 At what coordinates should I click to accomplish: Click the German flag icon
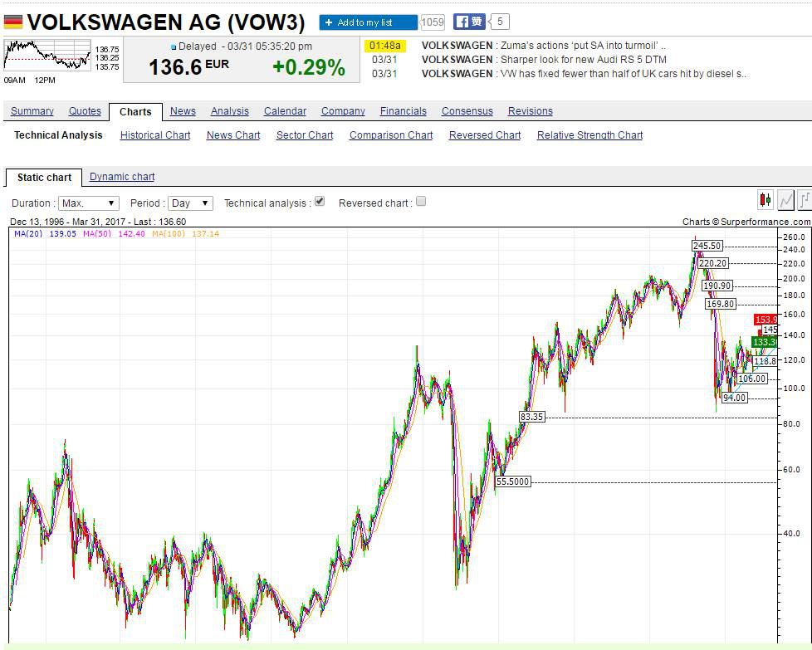point(13,22)
